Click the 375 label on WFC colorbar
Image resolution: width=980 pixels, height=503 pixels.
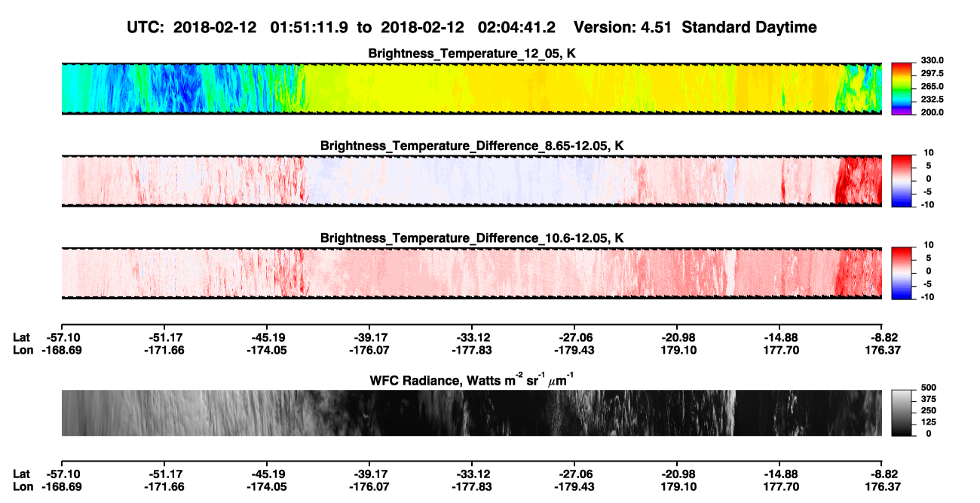pyautogui.click(x=929, y=399)
